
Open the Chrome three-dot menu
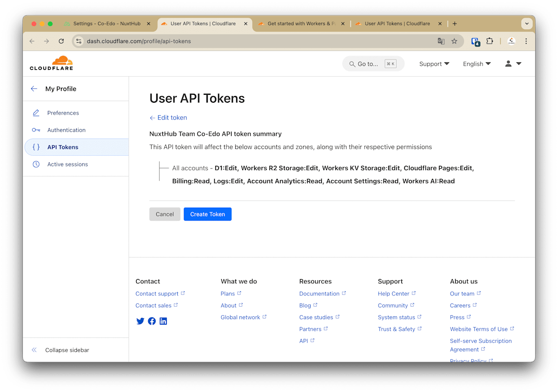click(526, 41)
